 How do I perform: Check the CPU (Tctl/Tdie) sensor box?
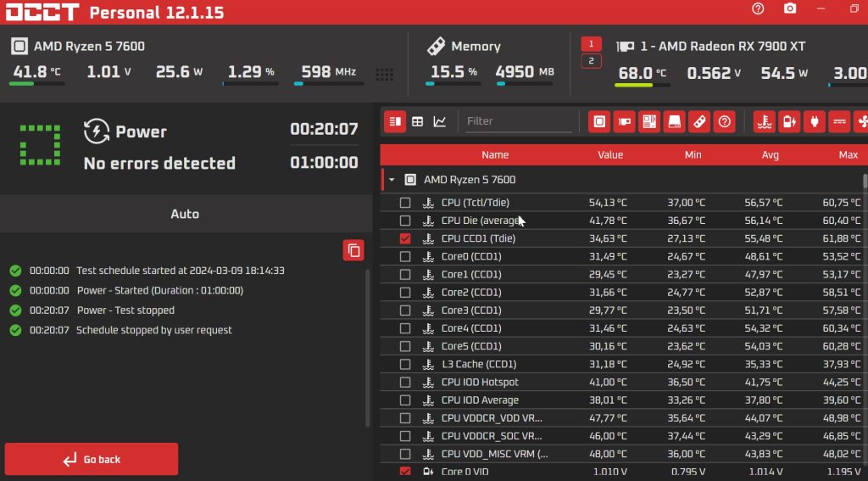click(405, 203)
